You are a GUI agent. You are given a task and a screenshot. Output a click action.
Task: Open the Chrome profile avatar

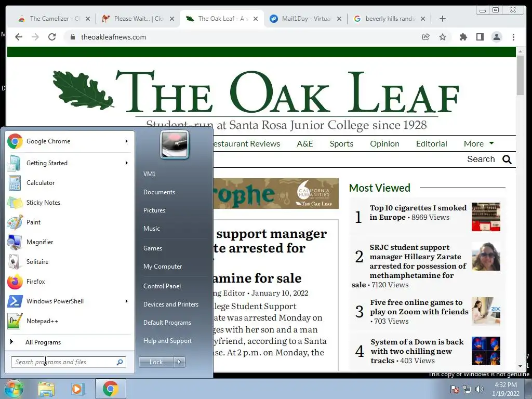coord(496,37)
